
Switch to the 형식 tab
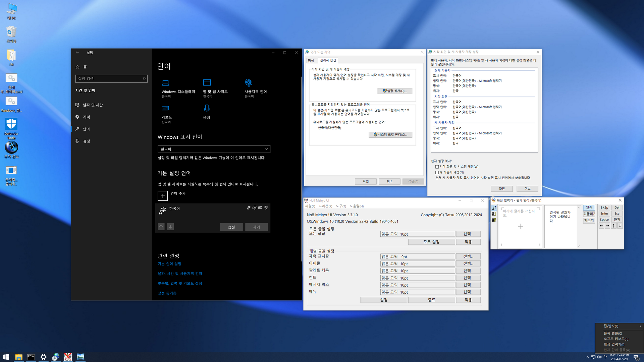coord(311,61)
